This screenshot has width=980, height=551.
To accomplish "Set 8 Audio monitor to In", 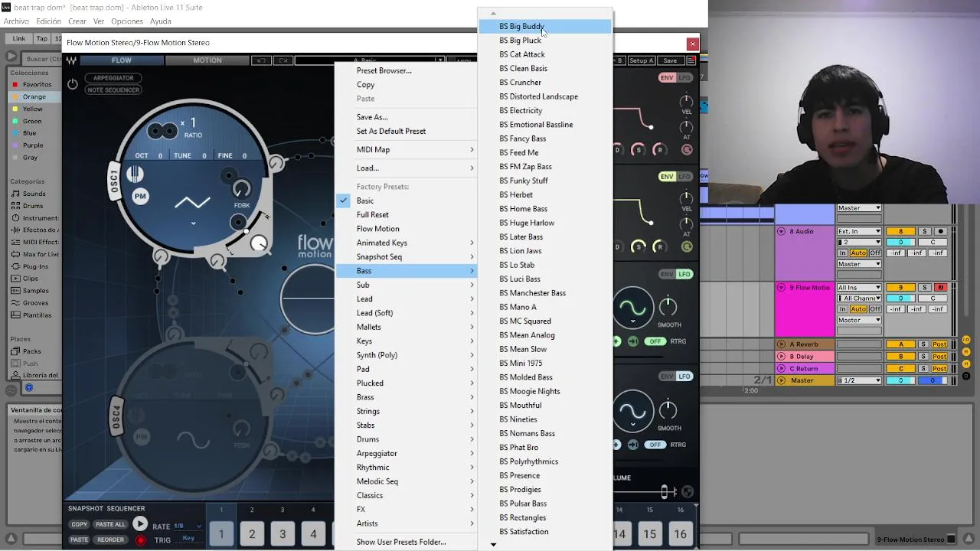I will click(x=842, y=253).
